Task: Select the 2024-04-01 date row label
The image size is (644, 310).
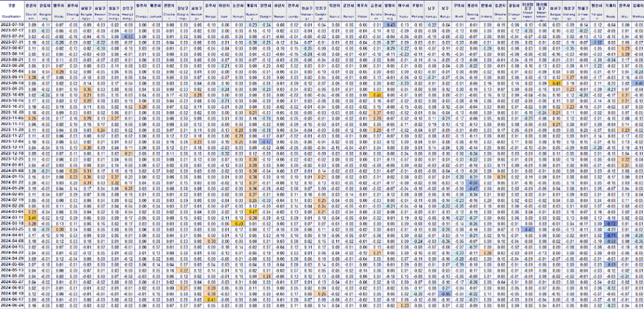Action: 12,235
